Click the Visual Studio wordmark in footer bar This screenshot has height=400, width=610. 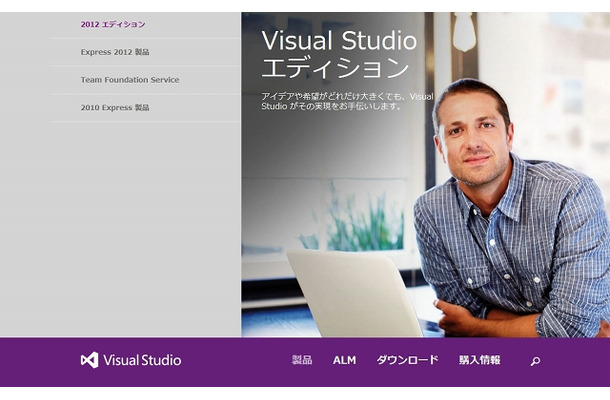coord(142,360)
